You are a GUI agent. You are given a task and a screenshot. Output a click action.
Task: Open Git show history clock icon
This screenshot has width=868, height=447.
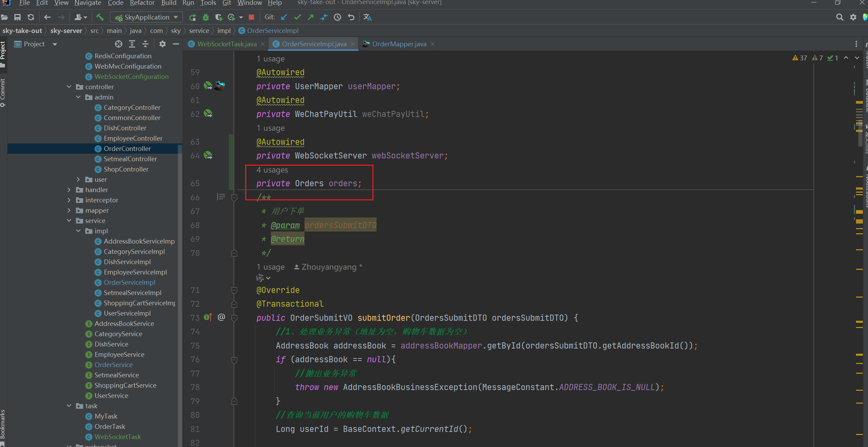(x=337, y=17)
